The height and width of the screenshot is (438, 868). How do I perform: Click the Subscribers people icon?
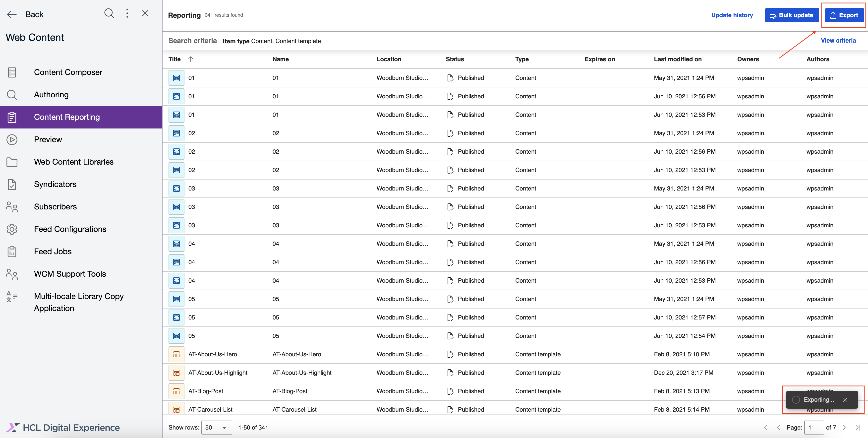[12, 207]
